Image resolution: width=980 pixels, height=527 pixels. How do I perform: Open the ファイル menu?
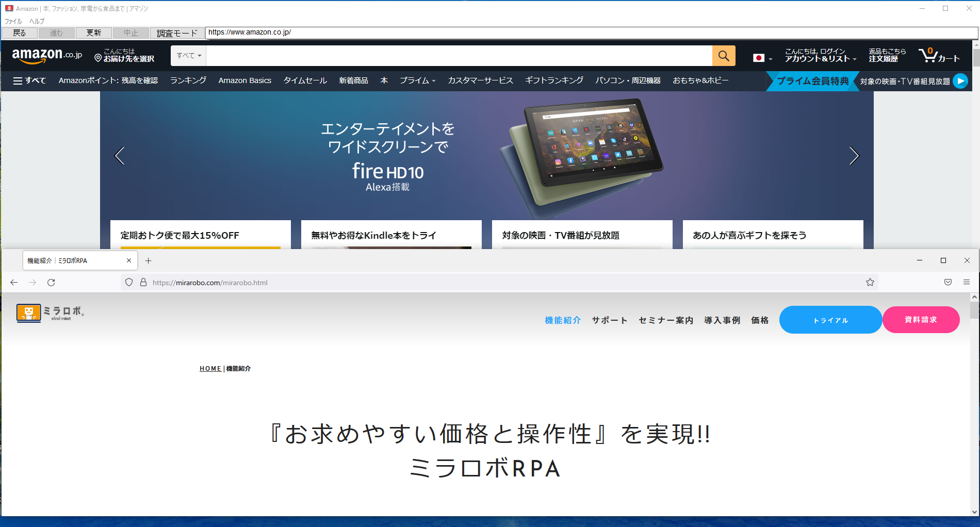[x=13, y=21]
